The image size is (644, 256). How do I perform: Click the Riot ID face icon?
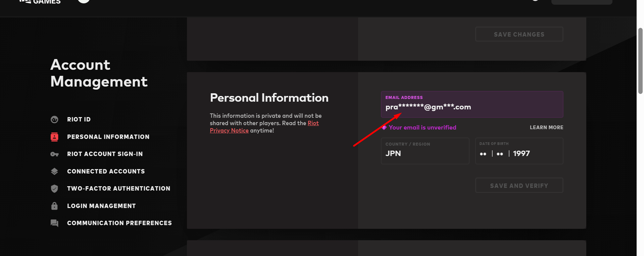click(54, 119)
